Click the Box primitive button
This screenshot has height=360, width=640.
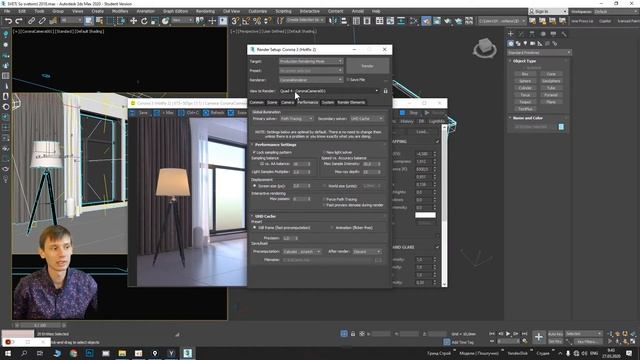click(525, 74)
